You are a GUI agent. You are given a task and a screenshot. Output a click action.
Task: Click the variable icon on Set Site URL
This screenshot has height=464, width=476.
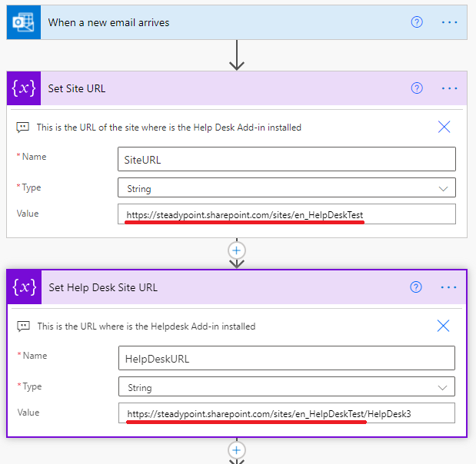[24, 88]
